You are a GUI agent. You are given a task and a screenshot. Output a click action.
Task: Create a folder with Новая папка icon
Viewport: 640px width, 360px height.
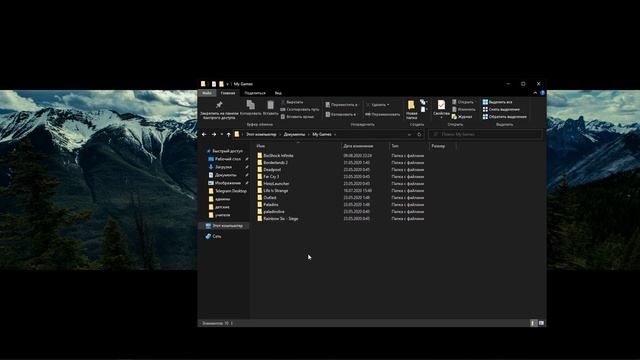pyautogui.click(x=411, y=105)
